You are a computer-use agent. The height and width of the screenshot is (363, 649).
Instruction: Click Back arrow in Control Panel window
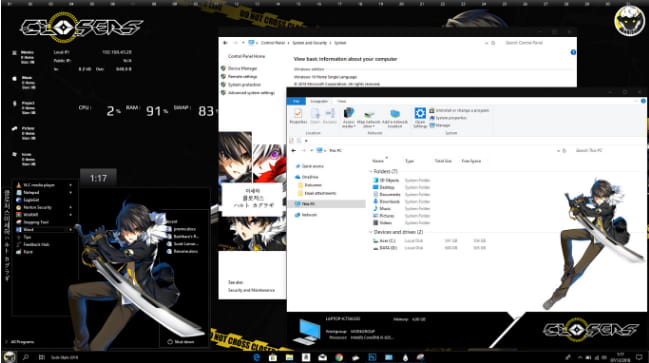225,43
